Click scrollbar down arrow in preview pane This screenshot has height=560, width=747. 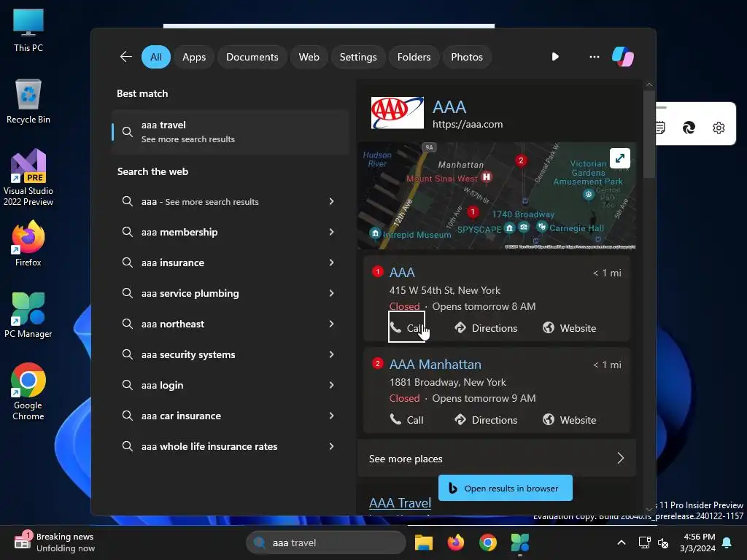649,510
